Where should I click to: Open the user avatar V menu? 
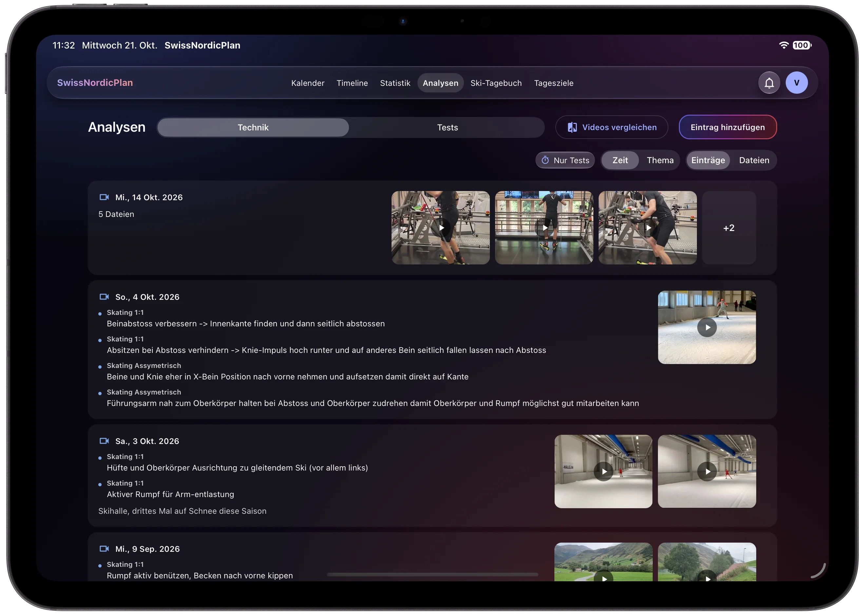[x=797, y=83]
